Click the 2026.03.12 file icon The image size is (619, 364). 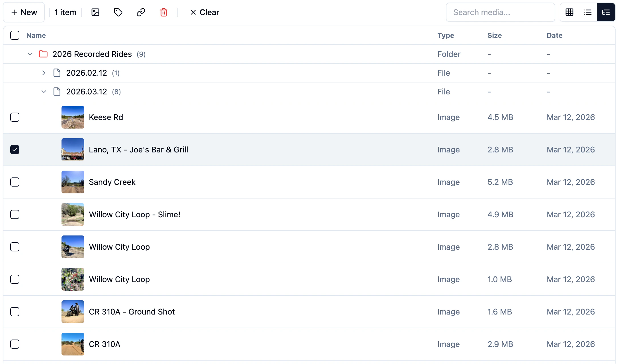tap(57, 92)
